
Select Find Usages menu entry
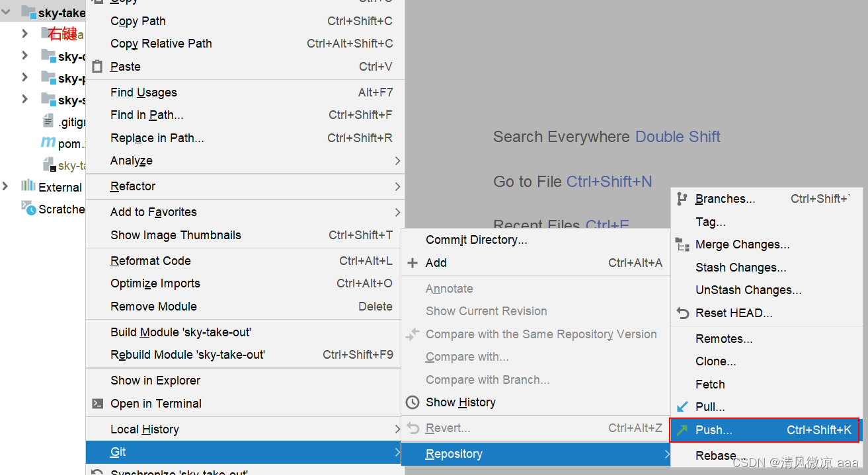245,92
